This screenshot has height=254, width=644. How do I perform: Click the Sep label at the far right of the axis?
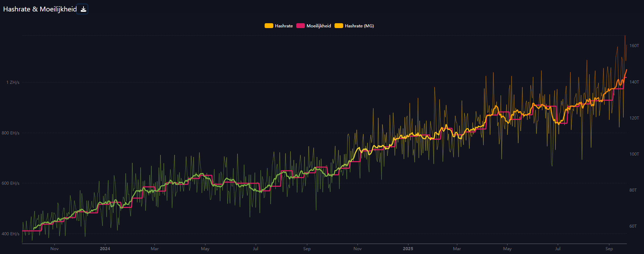[x=609, y=249]
